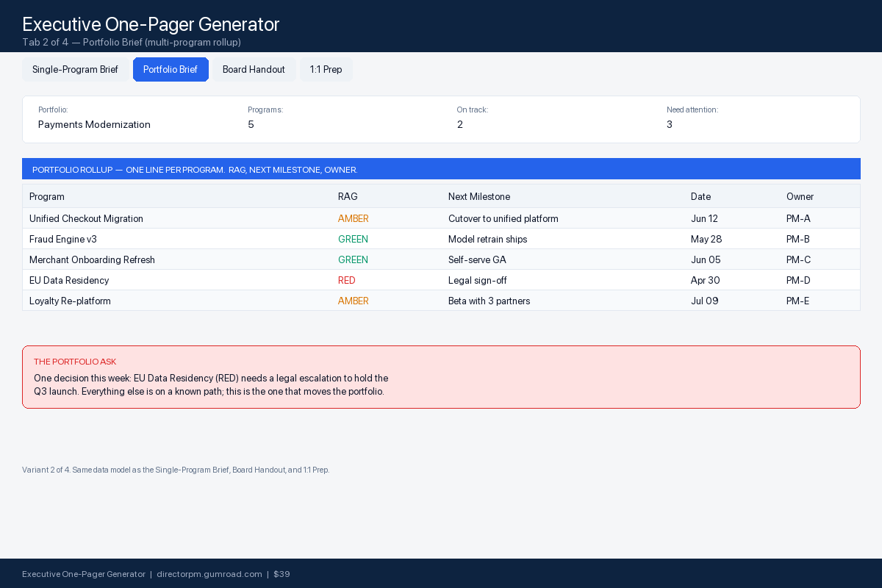Click the PM-B owner cell
The image size is (882, 588).
pos(798,240)
